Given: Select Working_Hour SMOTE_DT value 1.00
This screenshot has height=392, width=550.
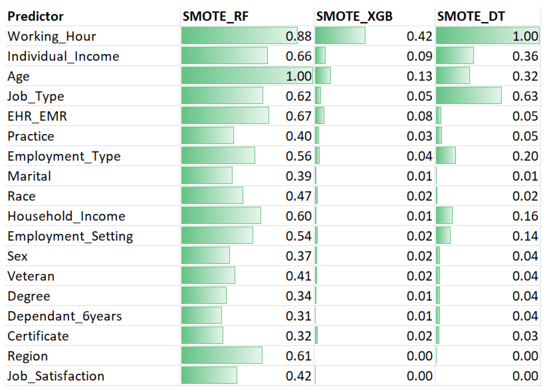Looking at the screenshot, I should point(525,36).
